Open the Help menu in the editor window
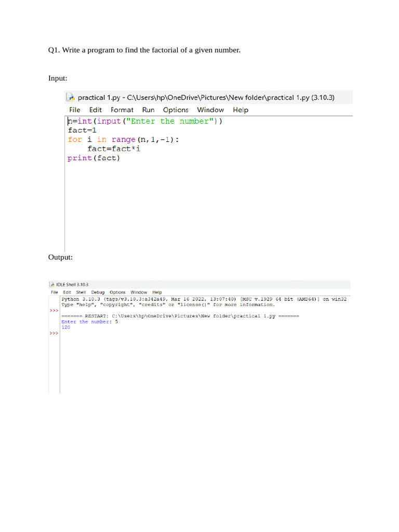 (x=241, y=110)
